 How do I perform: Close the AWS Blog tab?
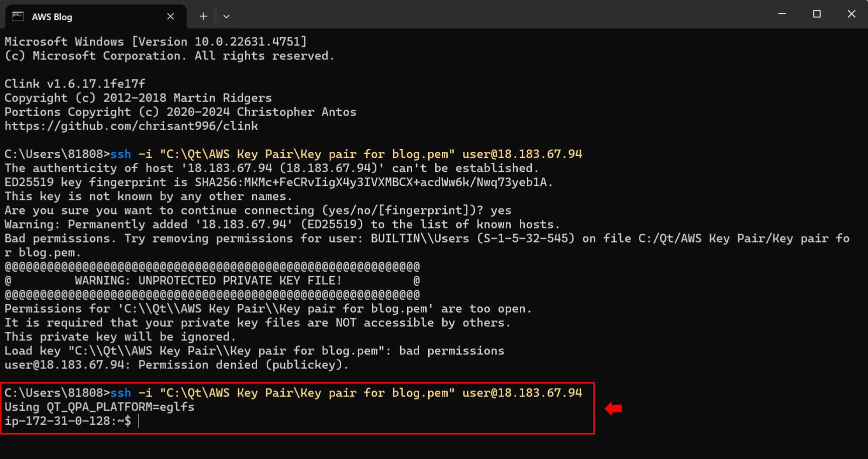tap(171, 16)
